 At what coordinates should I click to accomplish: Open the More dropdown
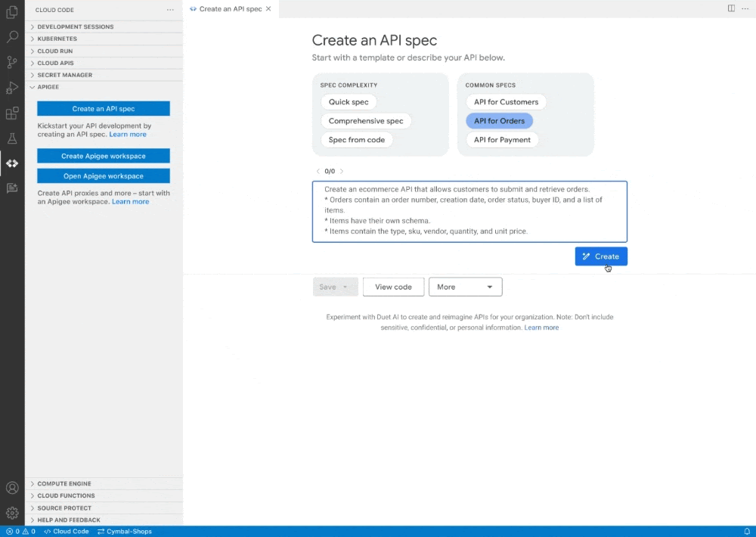click(465, 287)
